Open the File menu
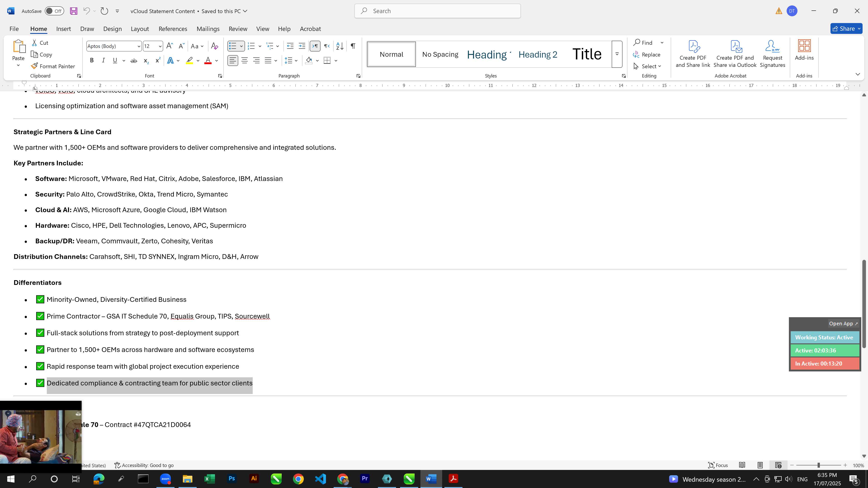The image size is (868, 488). 14,29
